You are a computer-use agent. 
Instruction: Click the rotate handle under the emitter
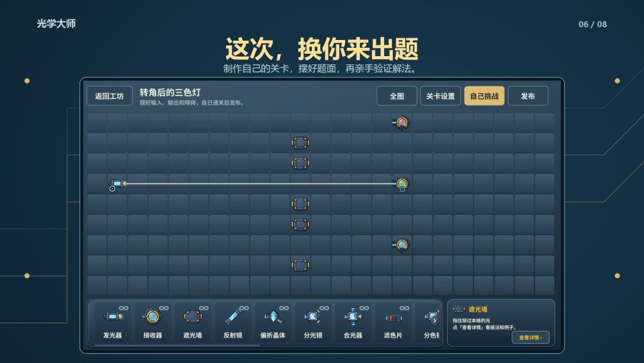pos(112,189)
